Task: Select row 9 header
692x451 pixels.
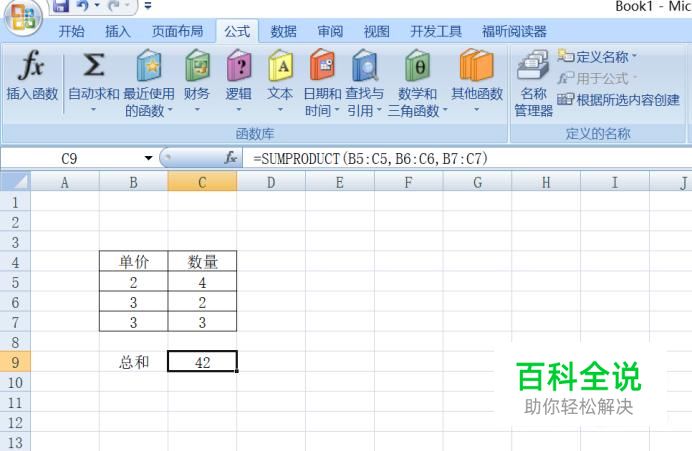Action: click(15, 362)
